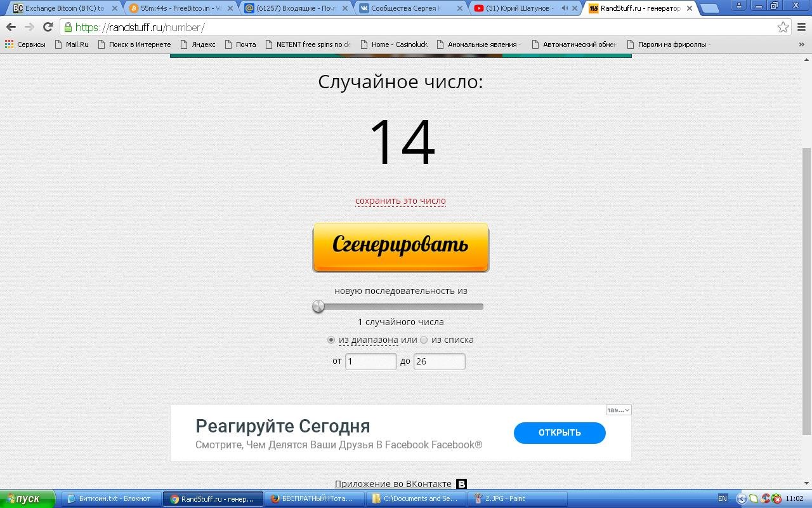Bookmark this page with star icon

pos(783,27)
